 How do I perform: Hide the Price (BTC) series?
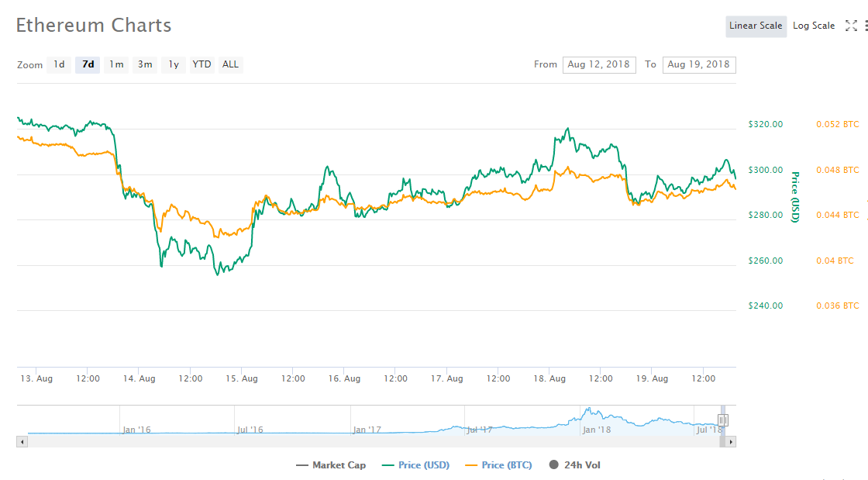(x=498, y=465)
